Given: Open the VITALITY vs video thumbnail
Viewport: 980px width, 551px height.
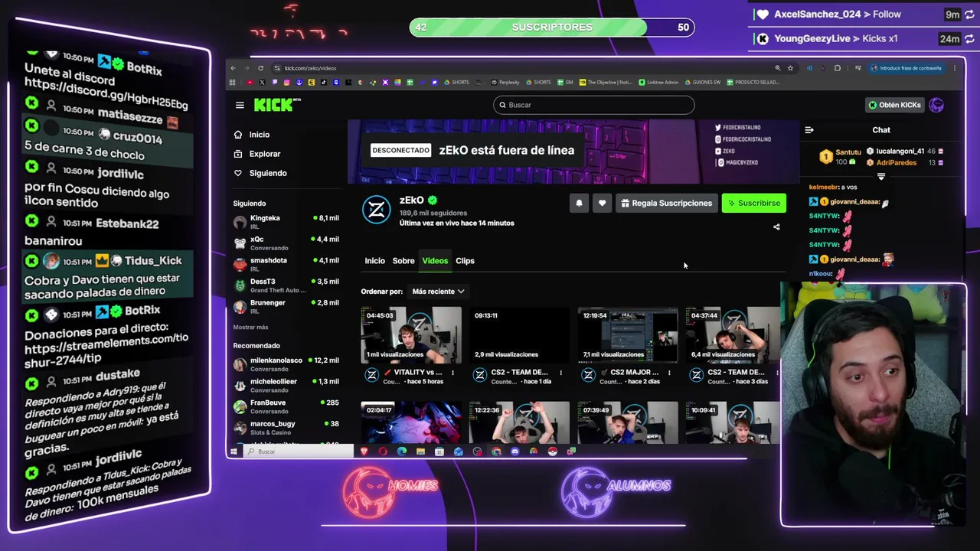Looking at the screenshot, I should click(x=411, y=334).
